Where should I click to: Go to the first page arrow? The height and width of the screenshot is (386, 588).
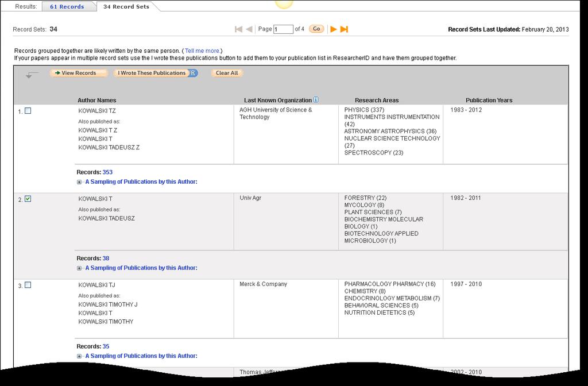(238, 29)
